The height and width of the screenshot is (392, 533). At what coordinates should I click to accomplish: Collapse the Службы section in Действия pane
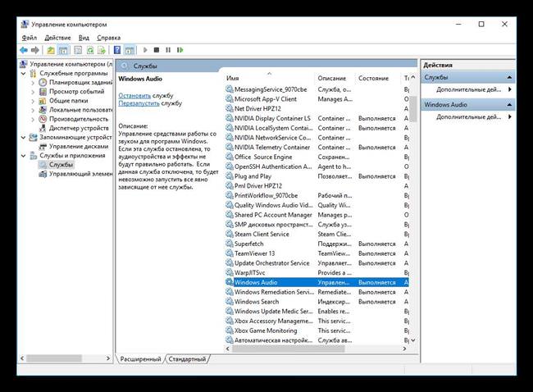point(509,78)
